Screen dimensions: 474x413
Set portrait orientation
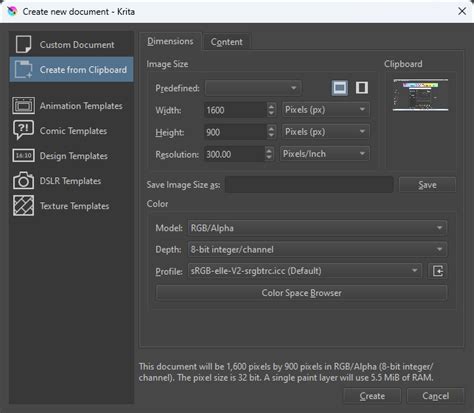point(362,88)
